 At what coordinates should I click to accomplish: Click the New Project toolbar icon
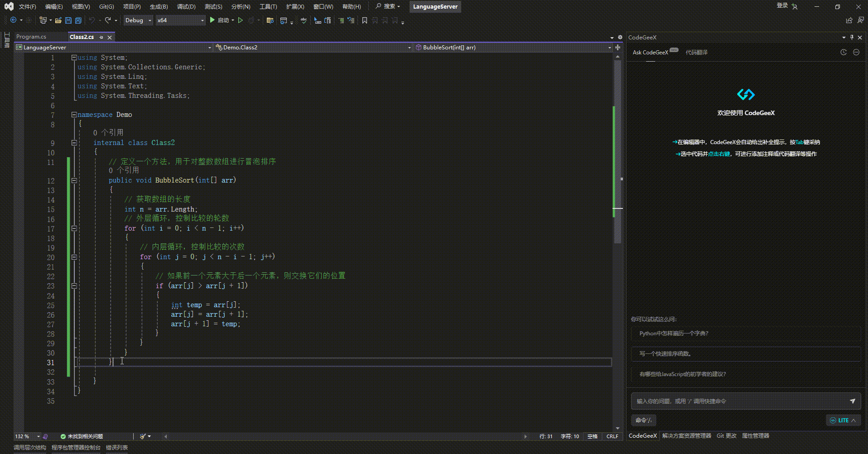[43, 20]
